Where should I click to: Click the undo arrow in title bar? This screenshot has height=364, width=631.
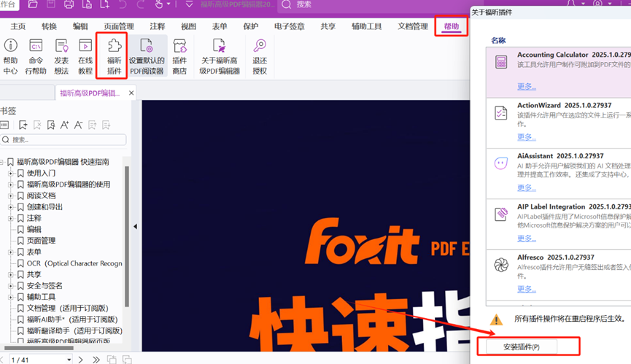click(123, 4)
